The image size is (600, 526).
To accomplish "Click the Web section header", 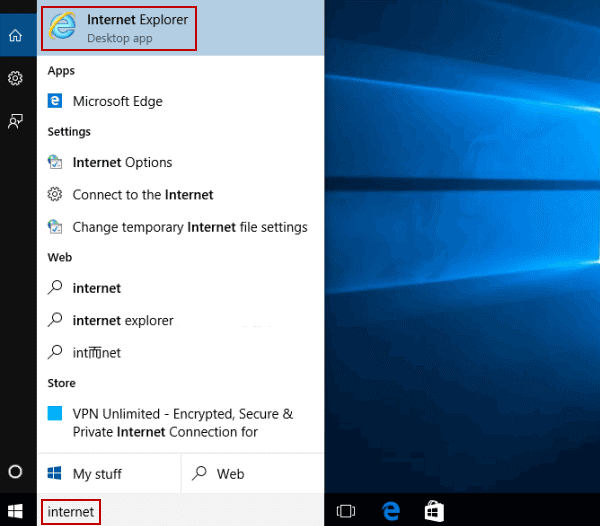I will click(x=60, y=257).
